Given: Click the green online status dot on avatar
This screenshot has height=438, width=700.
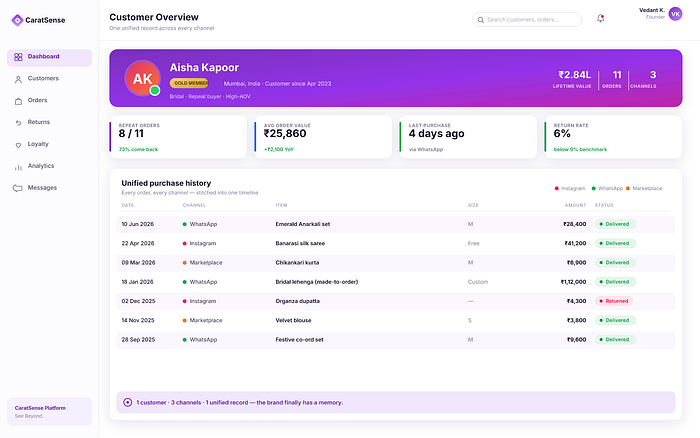Looking at the screenshot, I should click(x=155, y=91).
